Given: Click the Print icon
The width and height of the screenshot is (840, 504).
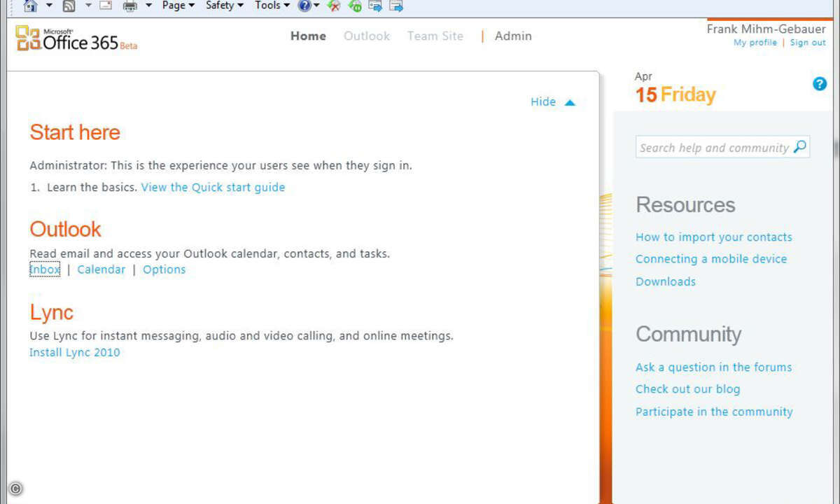Looking at the screenshot, I should point(130,6).
